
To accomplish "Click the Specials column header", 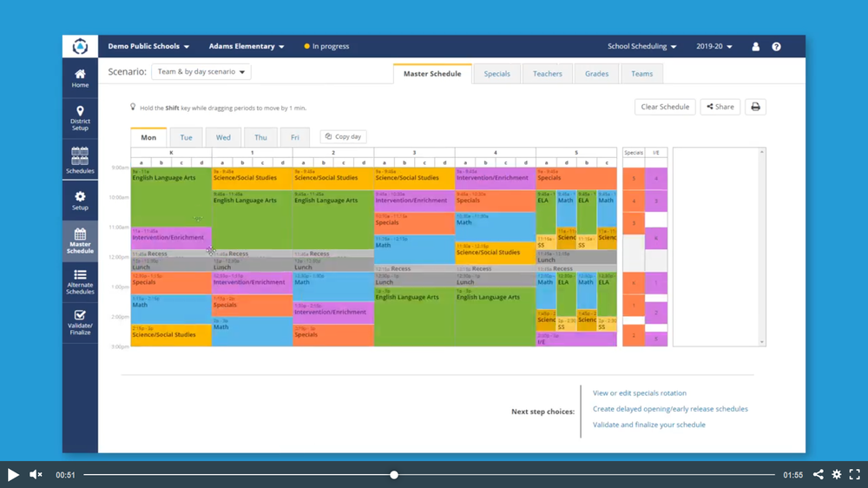I will 634,153.
